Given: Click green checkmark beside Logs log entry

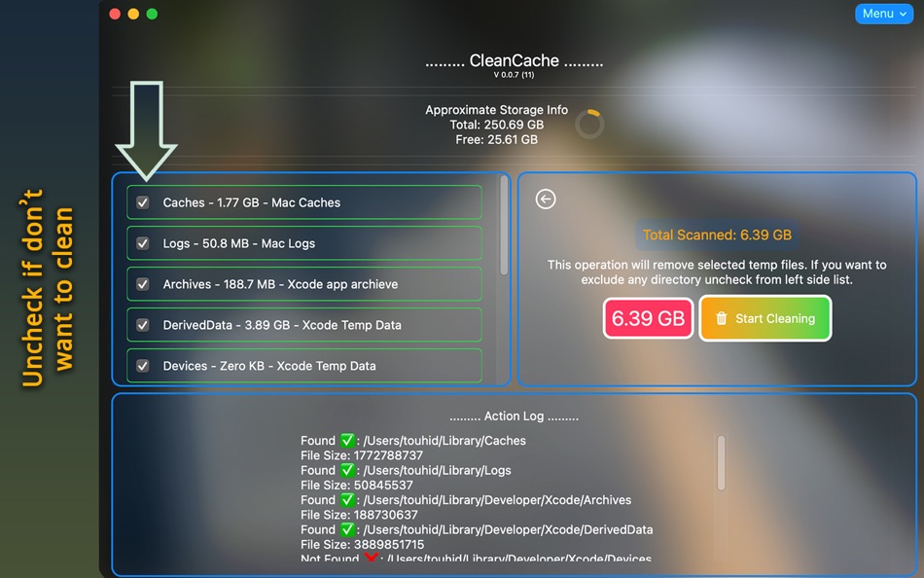Looking at the screenshot, I should coord(347,470).
